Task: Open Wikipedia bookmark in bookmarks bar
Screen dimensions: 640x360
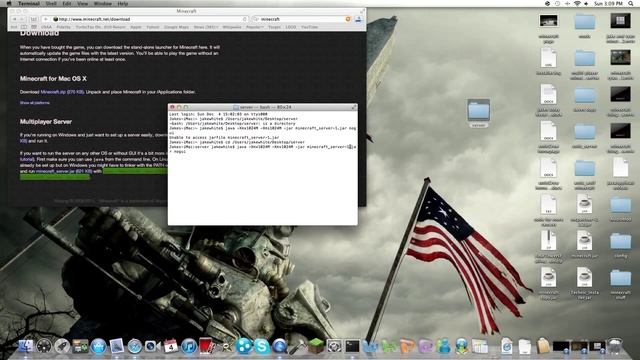Action: pos(232,27)
